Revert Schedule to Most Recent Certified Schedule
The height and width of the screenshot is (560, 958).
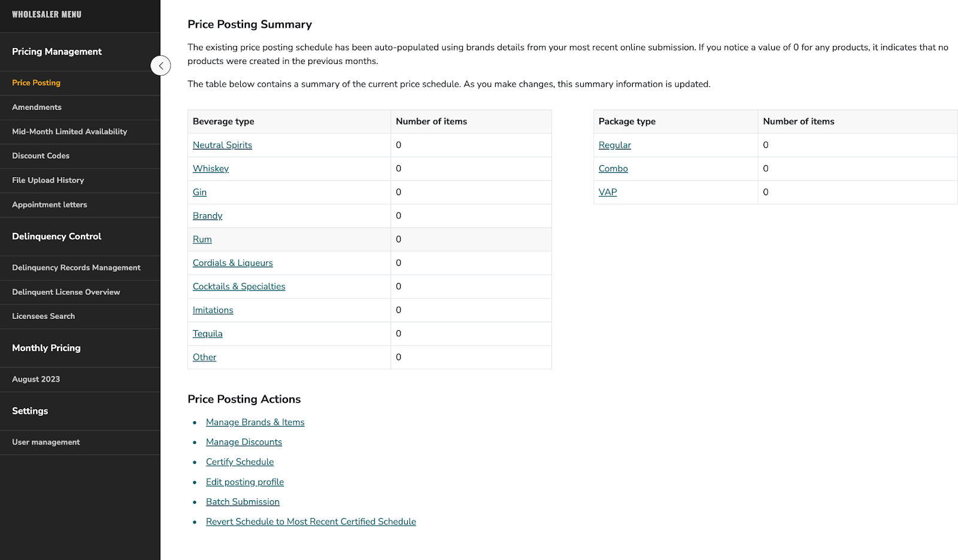coord(311,521)
